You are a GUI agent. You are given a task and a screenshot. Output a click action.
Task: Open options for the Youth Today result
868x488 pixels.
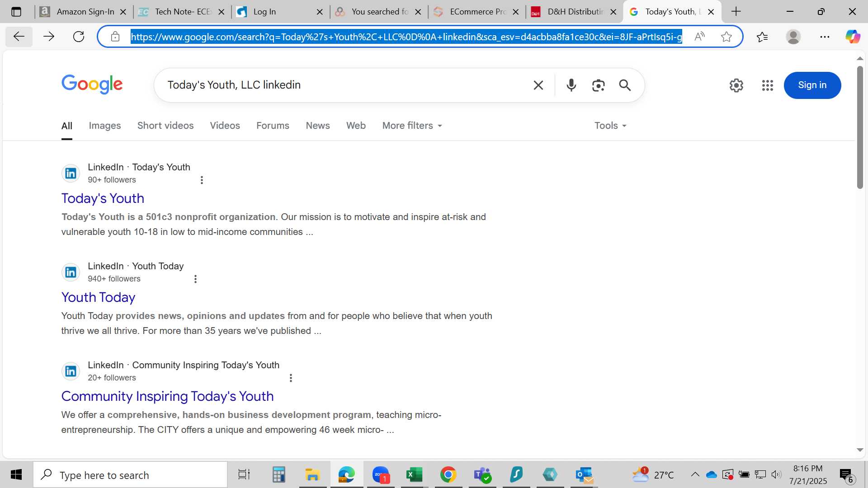(195, 279)
